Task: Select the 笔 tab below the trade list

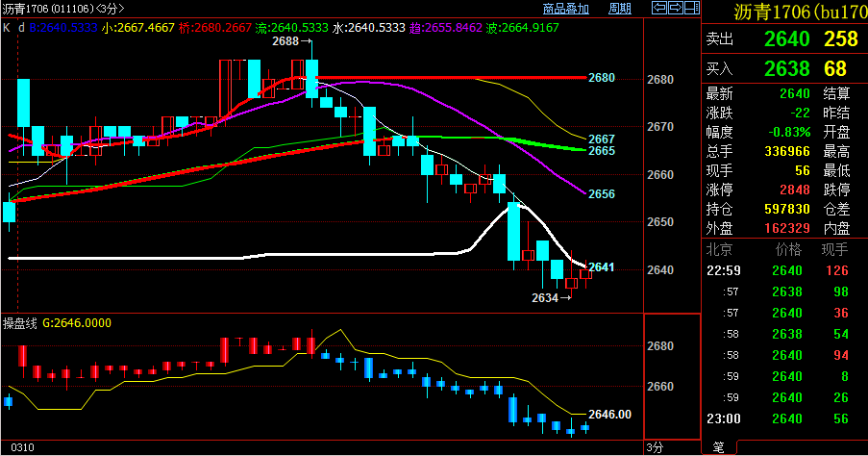Action: point(717,446)
